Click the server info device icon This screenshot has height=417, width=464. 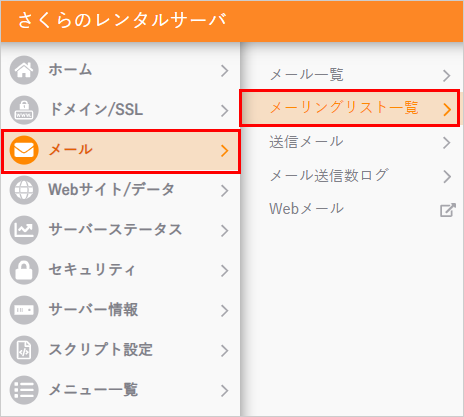pyautogui.click(x=24, y=310)
